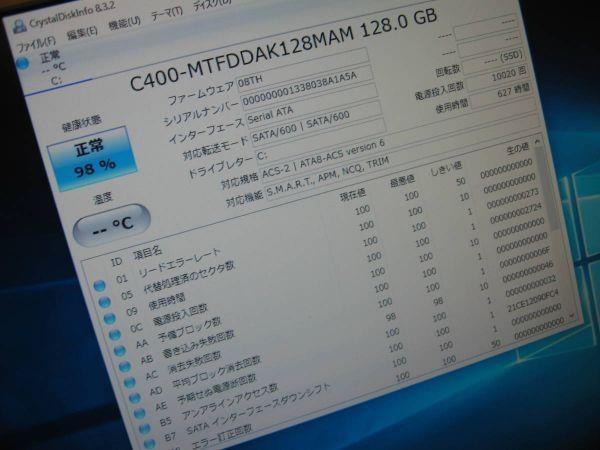Click the power-on count field 10020 回
Screen dimensions: 600x450
tap(497, 77)
